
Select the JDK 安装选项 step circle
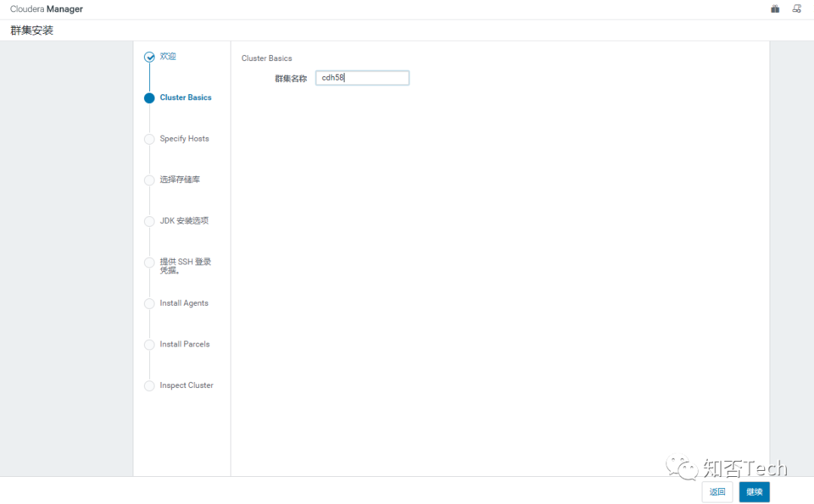[x=149, y=221]
